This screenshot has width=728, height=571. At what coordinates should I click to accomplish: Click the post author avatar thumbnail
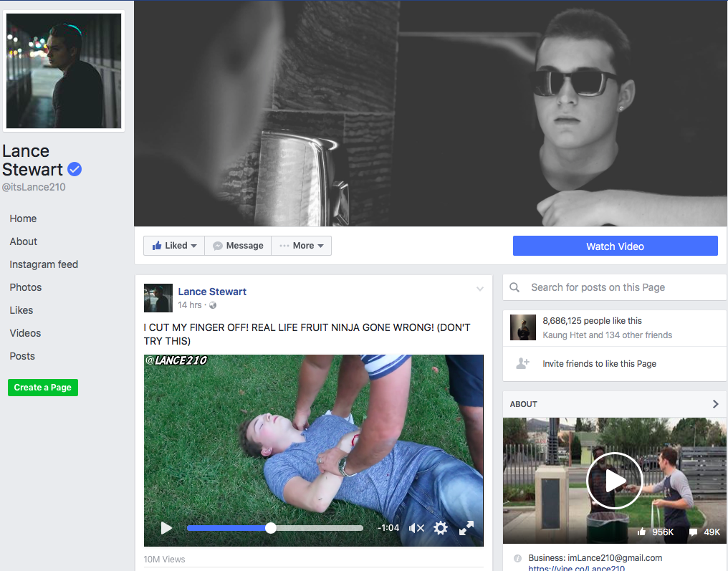coord(158,298)
